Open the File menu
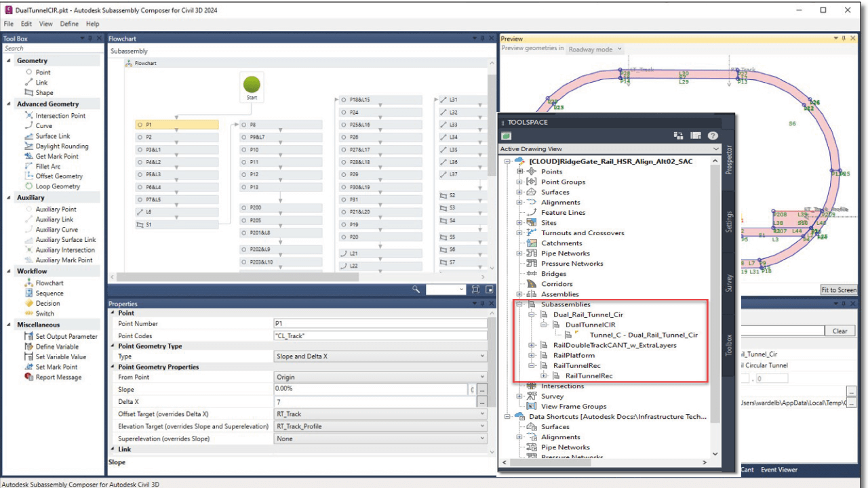Screen dimensions: 868x488 click(x=9, y=24)
